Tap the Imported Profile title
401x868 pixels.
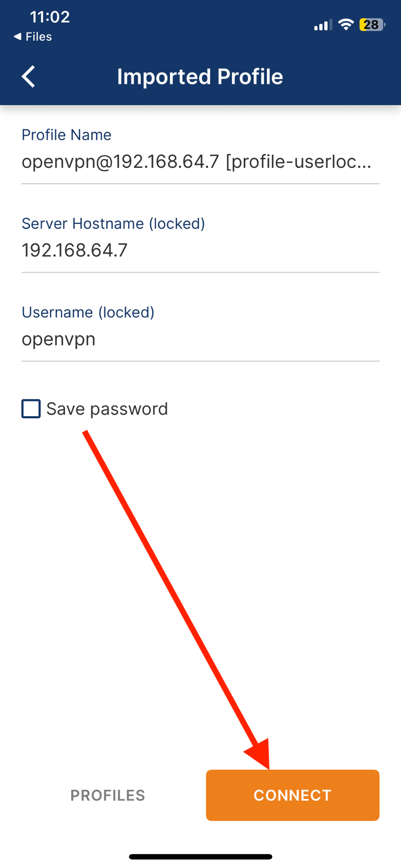(x=200, y=77)
